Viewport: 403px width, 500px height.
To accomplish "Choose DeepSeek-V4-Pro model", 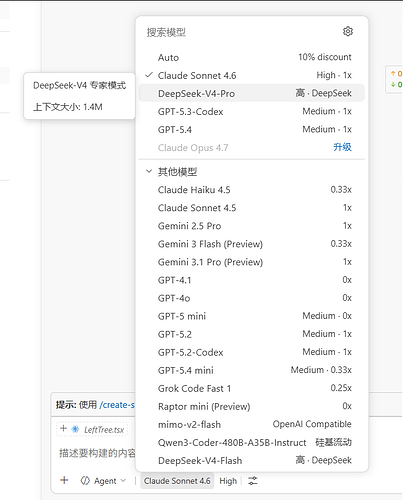I will coord(252,93).
